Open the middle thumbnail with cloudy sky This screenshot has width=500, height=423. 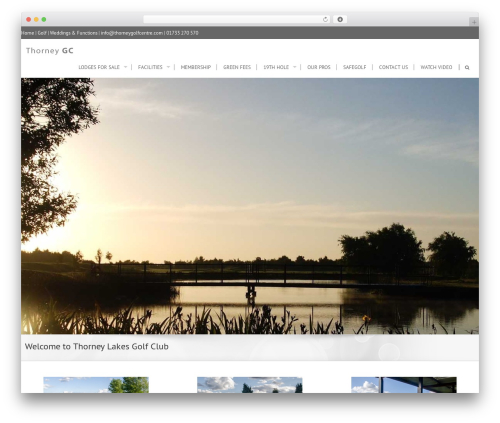[x=250, y=385]
